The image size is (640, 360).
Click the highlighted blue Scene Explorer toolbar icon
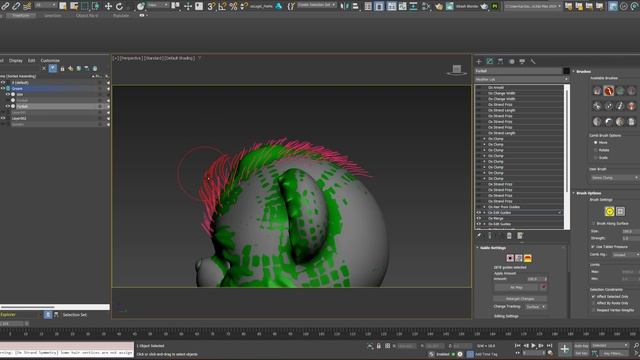click(53, 69)
